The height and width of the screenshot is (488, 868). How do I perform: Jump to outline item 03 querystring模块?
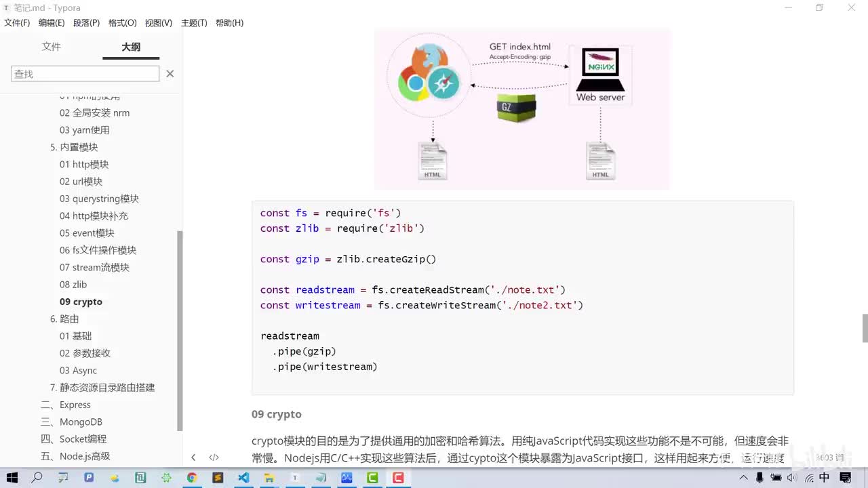pos(99,199)
